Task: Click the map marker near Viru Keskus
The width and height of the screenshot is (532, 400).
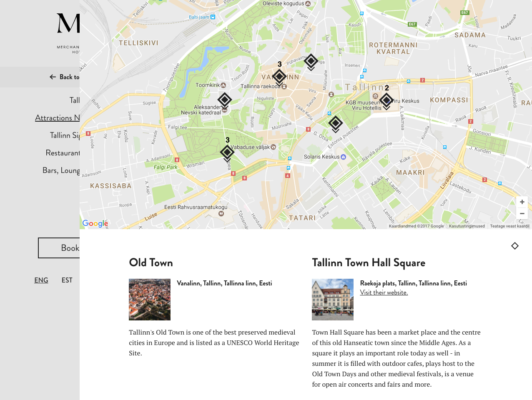Action: click(386, 100)
